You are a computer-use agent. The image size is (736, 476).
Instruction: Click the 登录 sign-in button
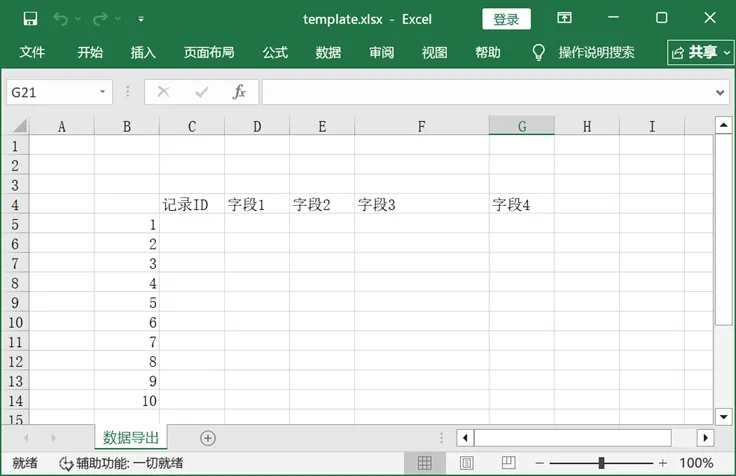[x=506, y=19]
